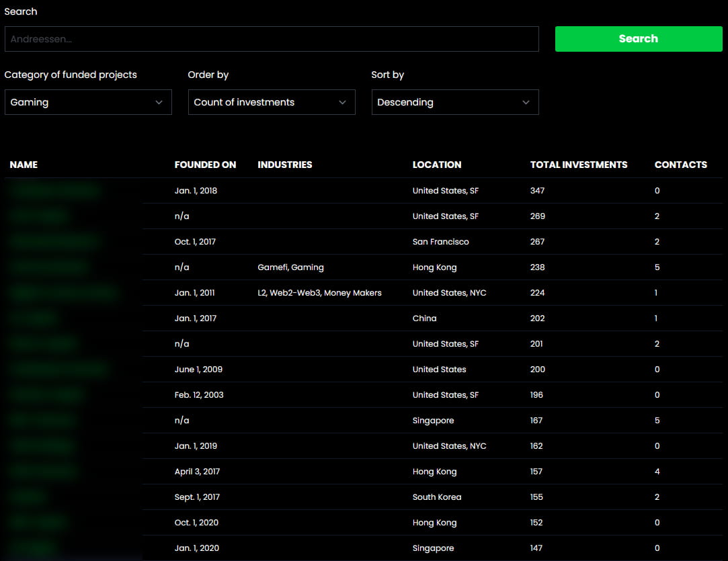728x561 pixels.
Task: Select the CONTACTS column header
Action: tap(680, 165)
